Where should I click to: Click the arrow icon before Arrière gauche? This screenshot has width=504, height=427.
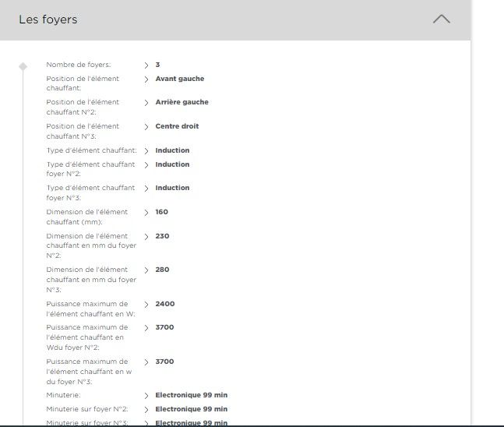coord(146,102)
